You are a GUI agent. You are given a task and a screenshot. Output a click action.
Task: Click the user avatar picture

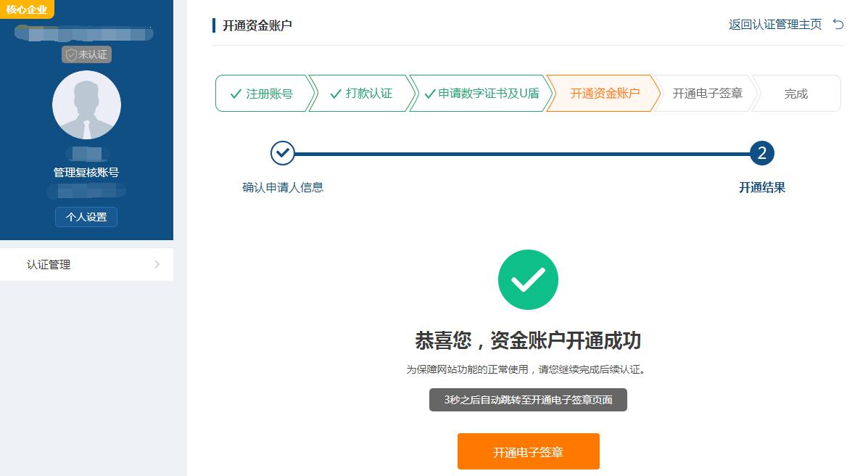(86, 104)
